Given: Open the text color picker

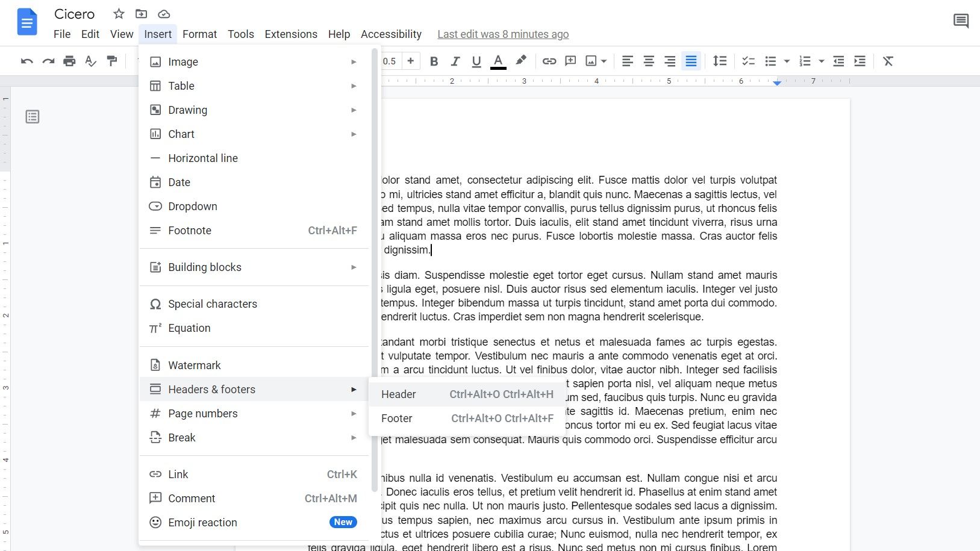Looking at the screenshot, I should pos(498,61).
